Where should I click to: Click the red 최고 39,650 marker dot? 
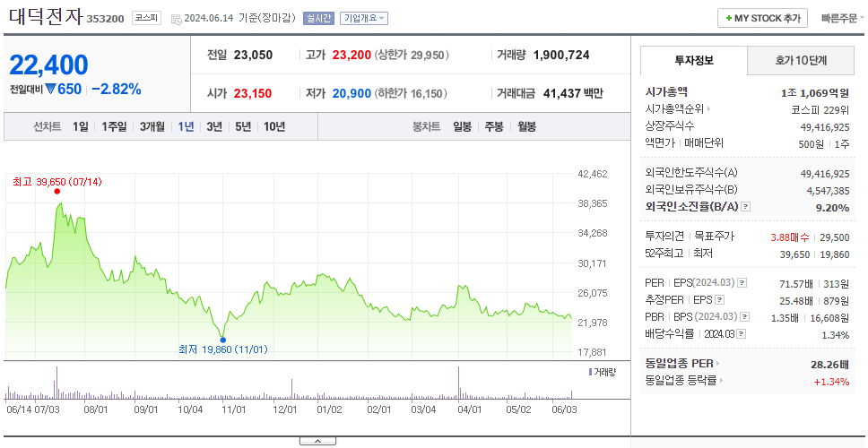57,192
